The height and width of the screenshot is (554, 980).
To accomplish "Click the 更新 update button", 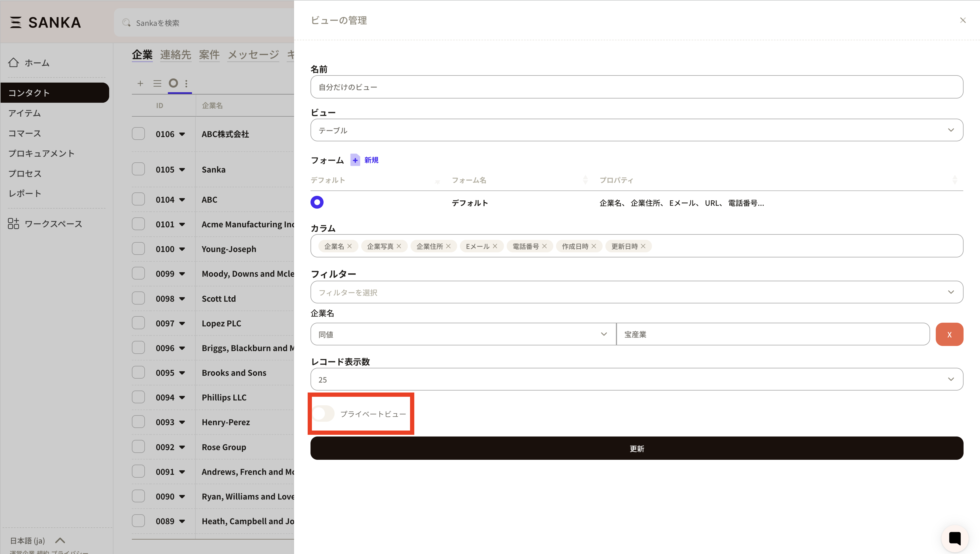I will [637, 448].
